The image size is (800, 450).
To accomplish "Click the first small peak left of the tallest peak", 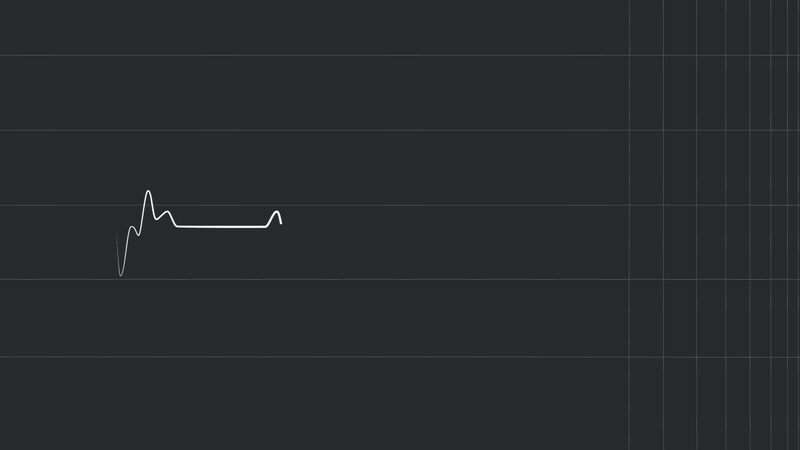I will pyautogui.click(x=133, y=227).
